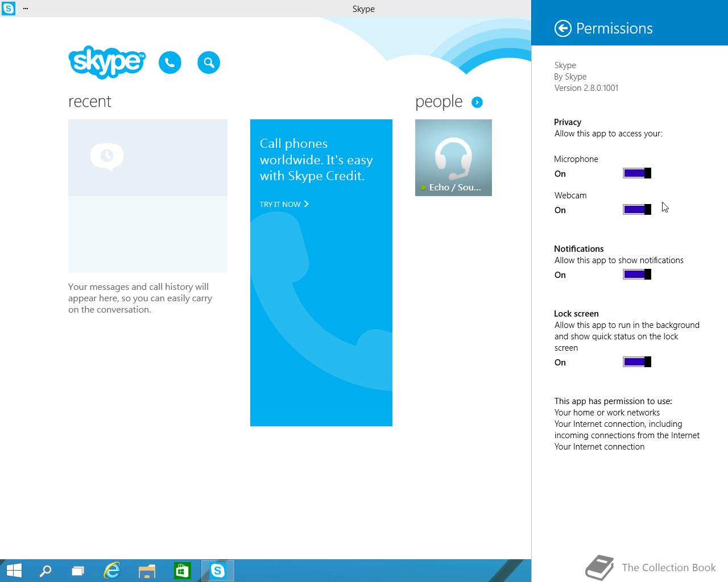Launch Internet Explorer from taskbar
The width and height of the screenshot is (728, 582).
pyautogui.click(x=112, y=571)
